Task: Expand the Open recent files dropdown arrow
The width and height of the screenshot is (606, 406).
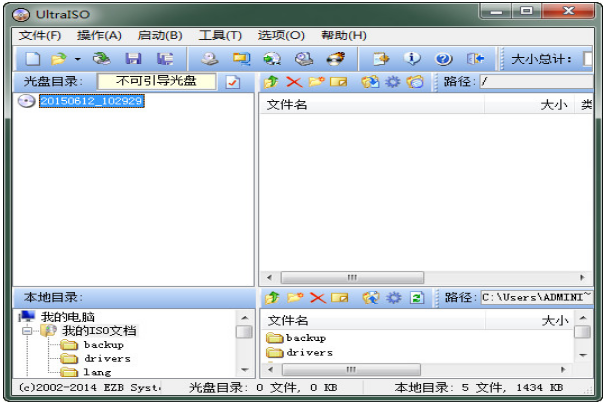Action: pos(78,59)
